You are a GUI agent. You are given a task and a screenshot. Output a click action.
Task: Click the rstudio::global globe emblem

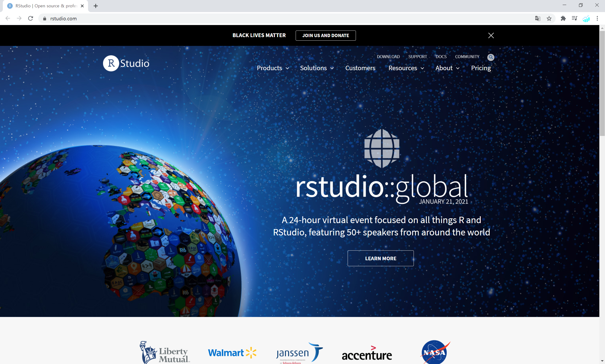[x=382, y=148]
